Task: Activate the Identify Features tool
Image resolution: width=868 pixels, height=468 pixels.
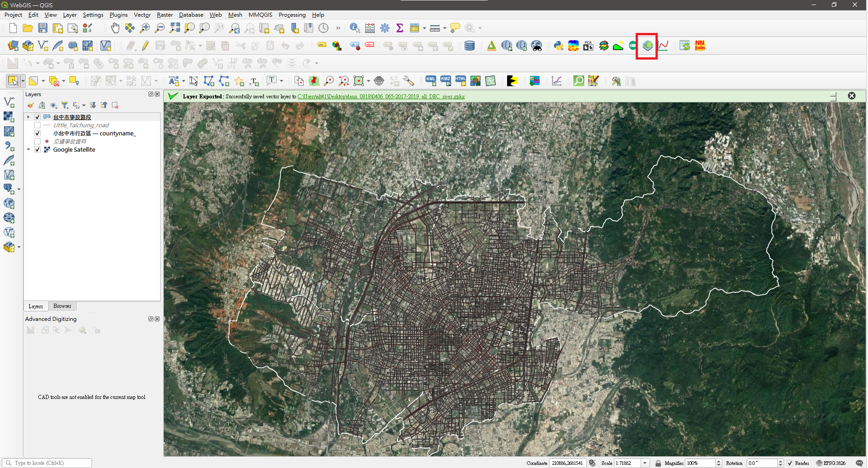Action: pyautogui.click(x=355, y=28)
